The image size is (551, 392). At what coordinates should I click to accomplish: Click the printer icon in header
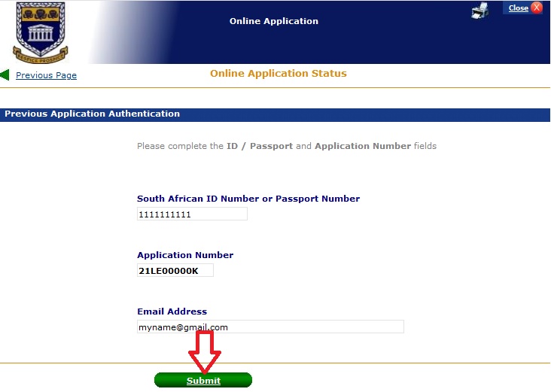(480, 10)
